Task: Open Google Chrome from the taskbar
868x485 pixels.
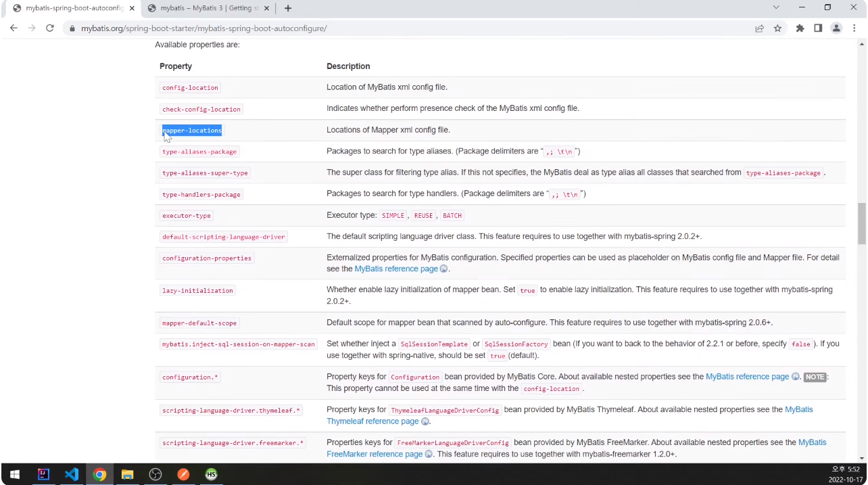Action: coord(99,474)
